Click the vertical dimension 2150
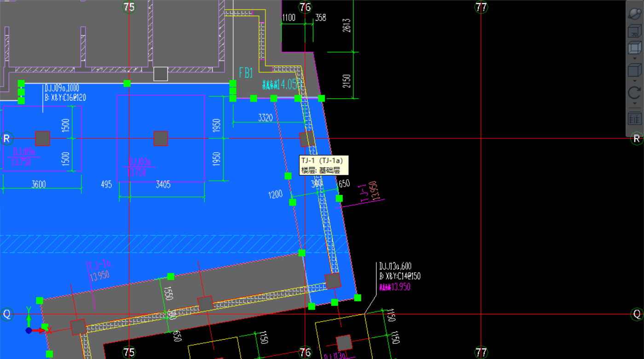This screenshot has width=644, height=359. click(x=346, y=81)
